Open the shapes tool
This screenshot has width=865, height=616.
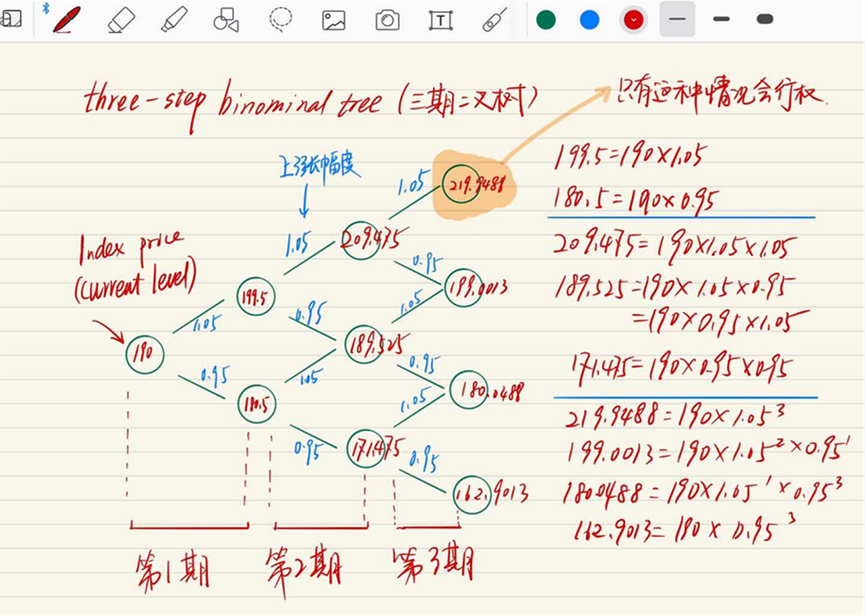(x=226, y=20)
